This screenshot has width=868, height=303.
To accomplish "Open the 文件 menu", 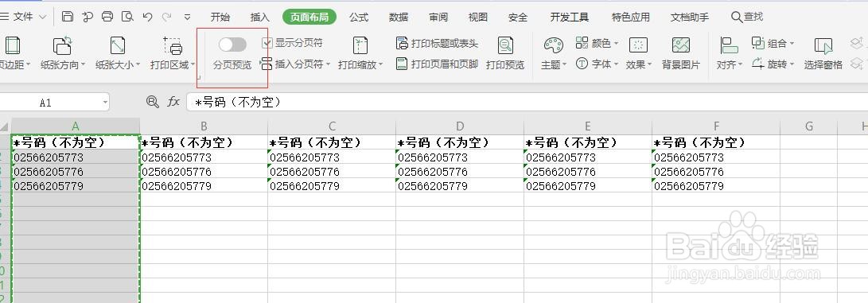I will [x=23, y=17].
